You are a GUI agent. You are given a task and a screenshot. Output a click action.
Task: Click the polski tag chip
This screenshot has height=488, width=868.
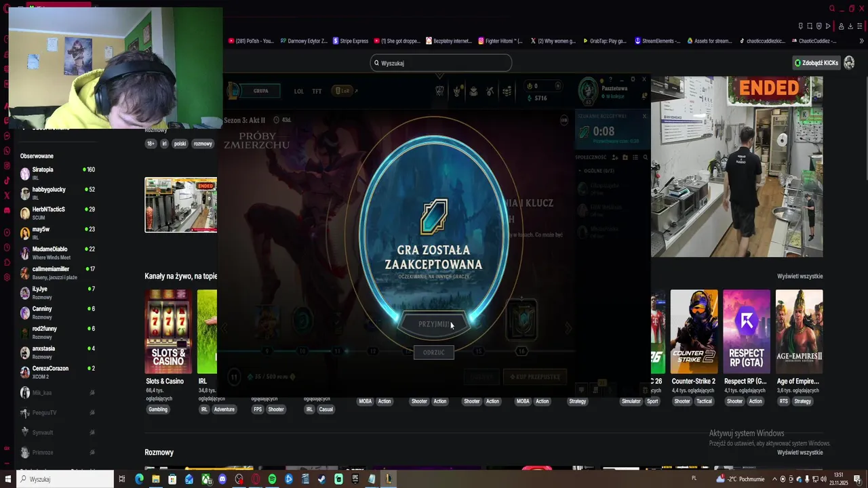tap(180, 144)
